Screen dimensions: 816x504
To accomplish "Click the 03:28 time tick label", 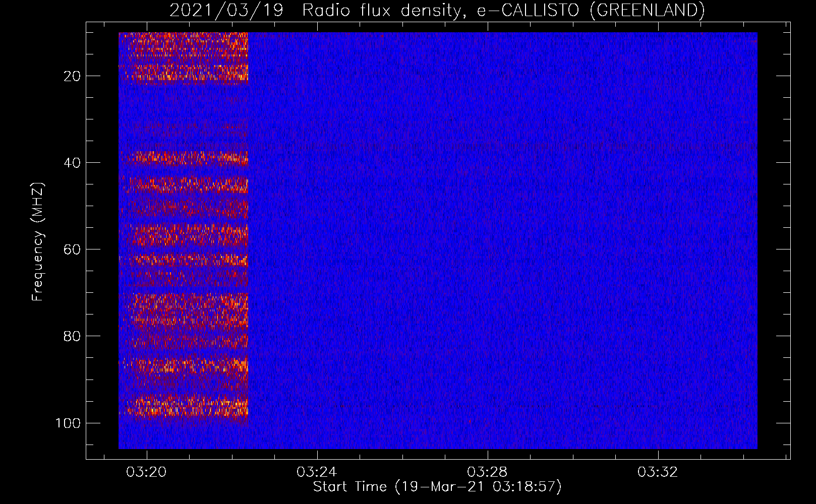I will (x=487, y=472).
